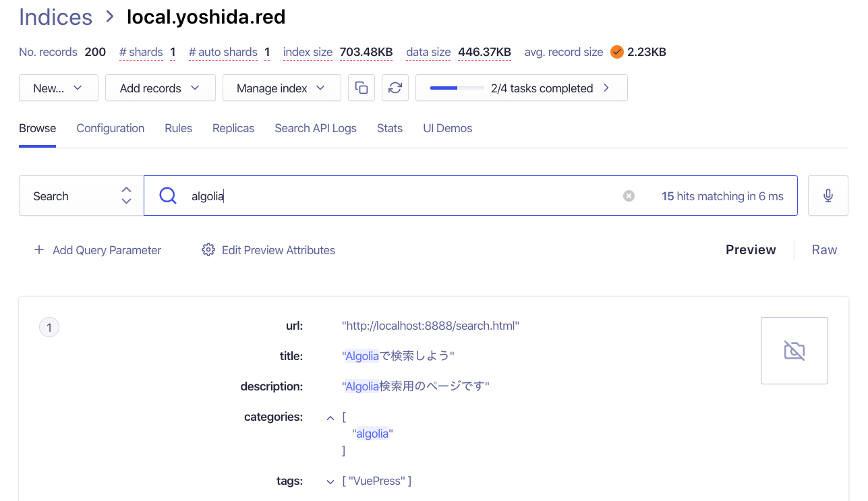This screenshot has width=868, height=501.
Task: Click the "VuePress" tags value
Action: (x=377, y=481)
